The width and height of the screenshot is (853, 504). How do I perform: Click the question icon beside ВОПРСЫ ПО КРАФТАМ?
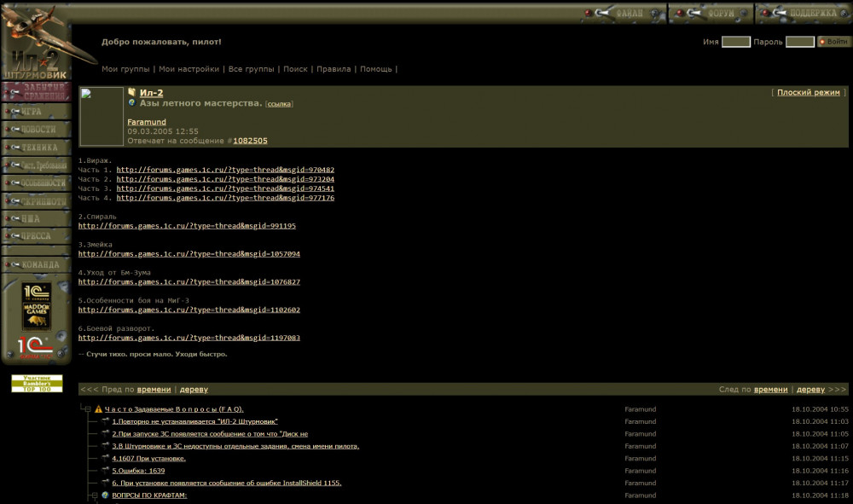tap(105, 495)
